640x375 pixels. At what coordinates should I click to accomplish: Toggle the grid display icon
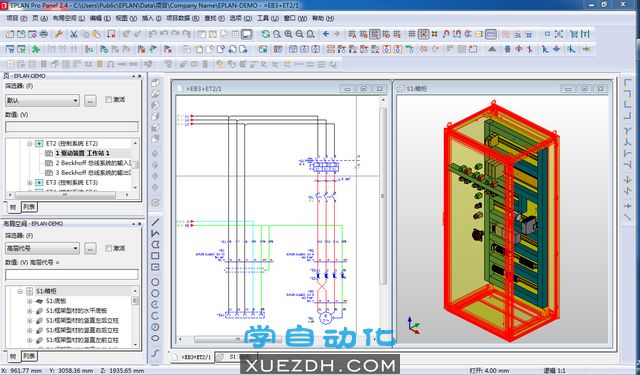(x=412, y=34)
